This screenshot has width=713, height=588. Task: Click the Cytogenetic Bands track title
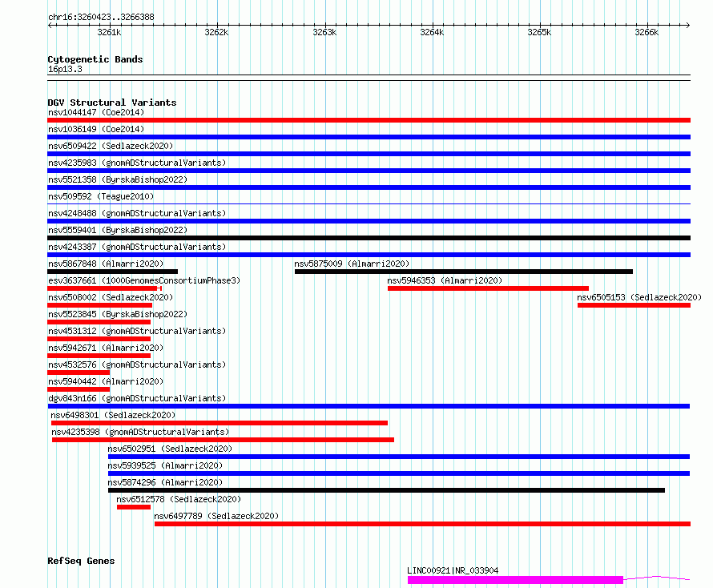click(x=95, y=59)
